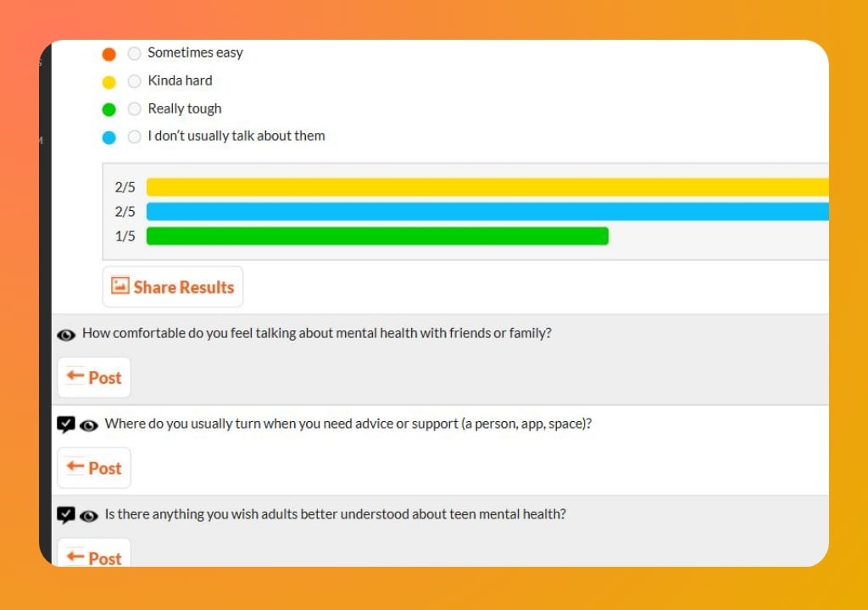The width and height of the screenshot is (868, 610).
Task: Click the arrow icon in the first Post button
Action: [77, 377]
